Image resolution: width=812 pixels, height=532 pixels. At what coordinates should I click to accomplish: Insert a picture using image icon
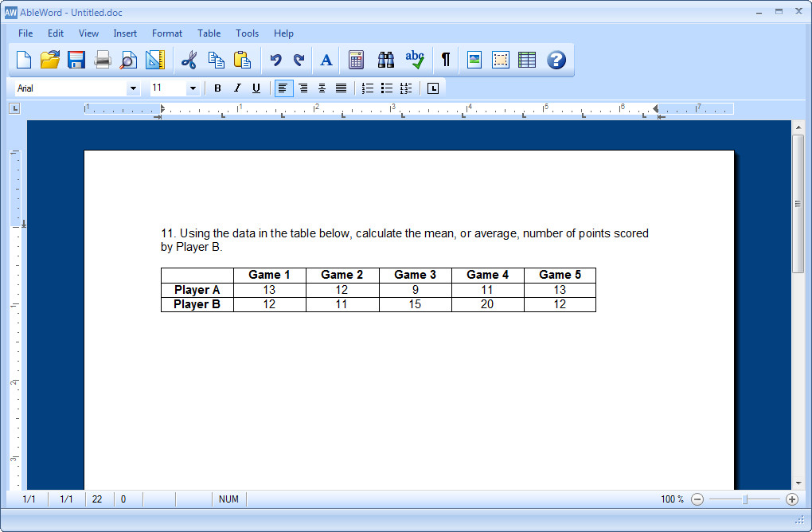click(474, 60)
